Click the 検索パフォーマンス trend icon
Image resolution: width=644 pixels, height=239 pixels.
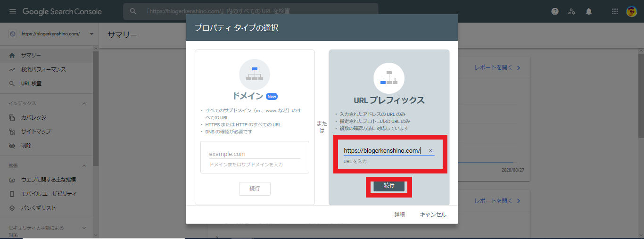pos(12,69)
